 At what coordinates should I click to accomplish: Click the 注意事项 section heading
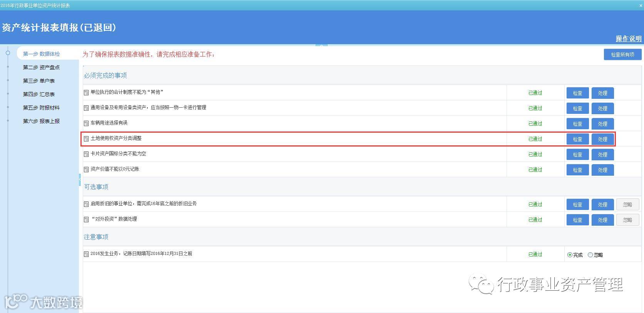point(96,237)
